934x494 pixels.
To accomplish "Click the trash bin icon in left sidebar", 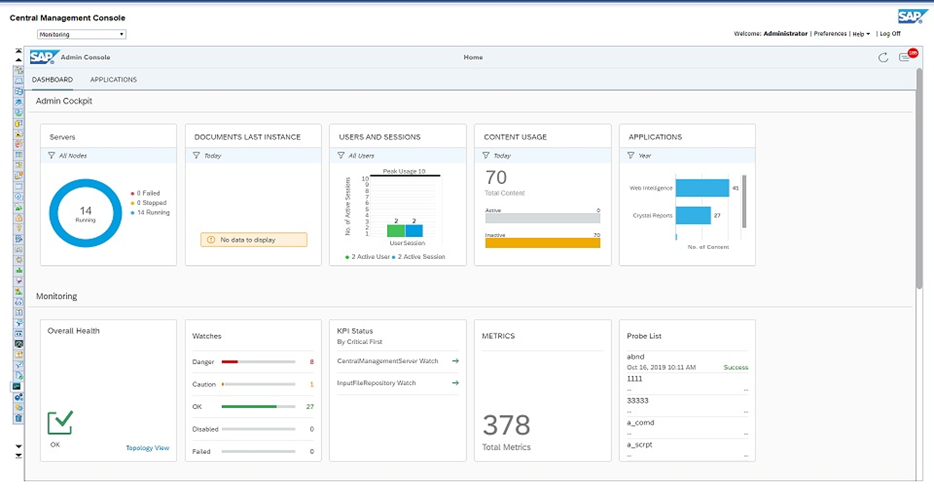I will click(x=18, y=418).
